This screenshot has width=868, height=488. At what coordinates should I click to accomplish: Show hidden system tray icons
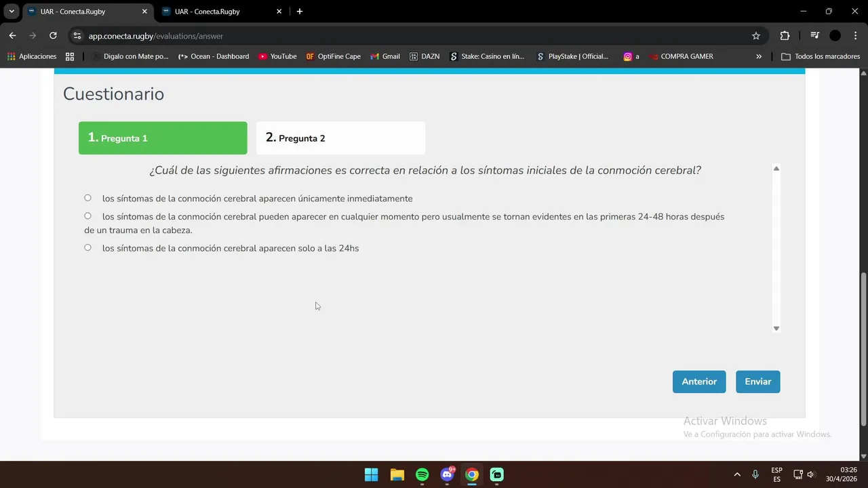pyautogui.click(x=737, y=474)
